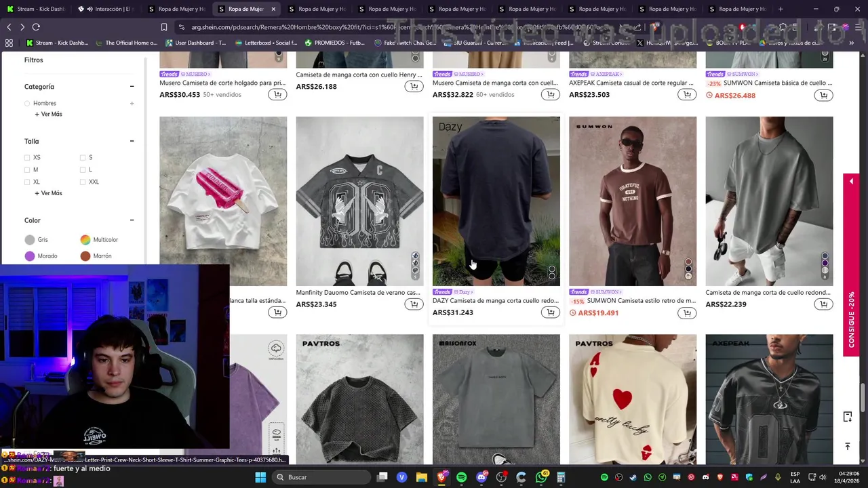
Task: Open the feedback note icon on right edge
Action: [x=848, y=417]
